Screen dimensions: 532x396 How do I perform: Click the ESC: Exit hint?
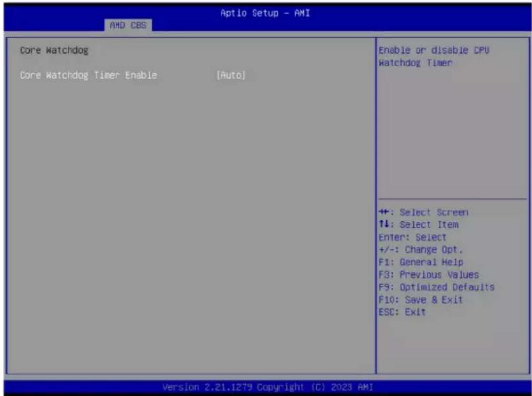(x=402, y=312)
